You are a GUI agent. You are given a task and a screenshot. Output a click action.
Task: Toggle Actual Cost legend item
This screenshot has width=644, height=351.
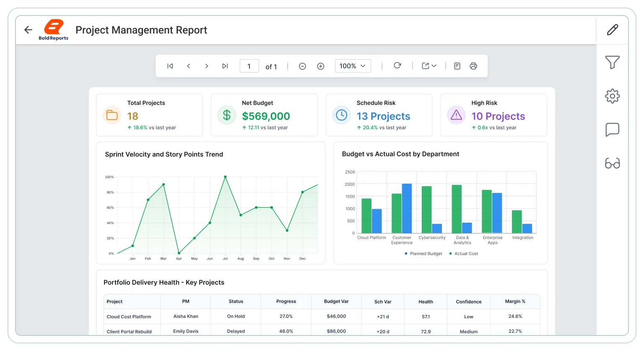click(464, 254)
